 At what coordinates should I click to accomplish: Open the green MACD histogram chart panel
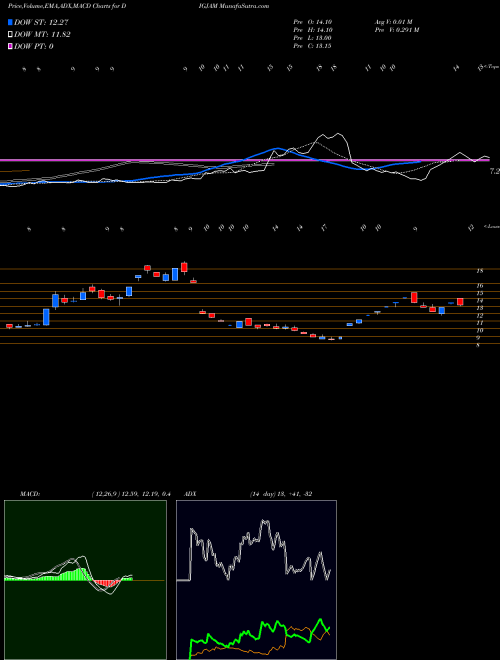pos(85,580)
